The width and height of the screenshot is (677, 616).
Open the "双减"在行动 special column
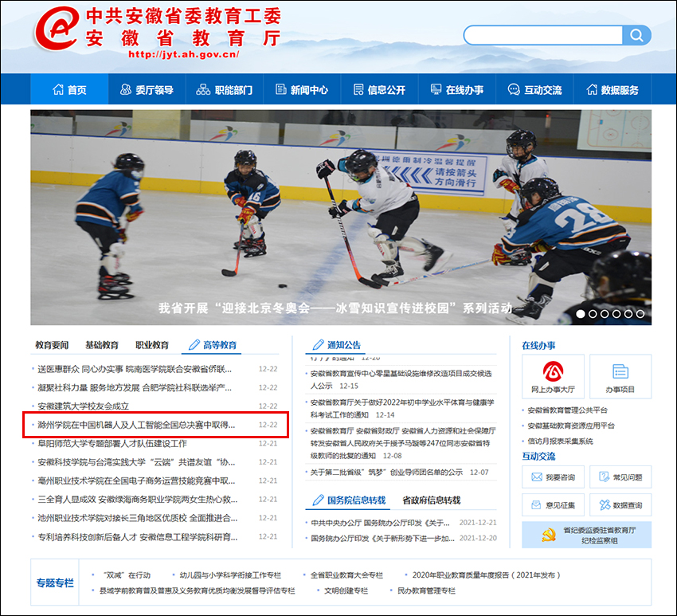click(x=126, y=575)
